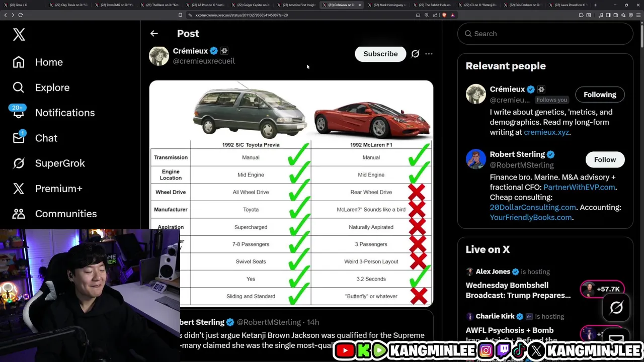Switch to the Clay Travis tab
Viewport: 644px width, 362px height.
point(68,5)
